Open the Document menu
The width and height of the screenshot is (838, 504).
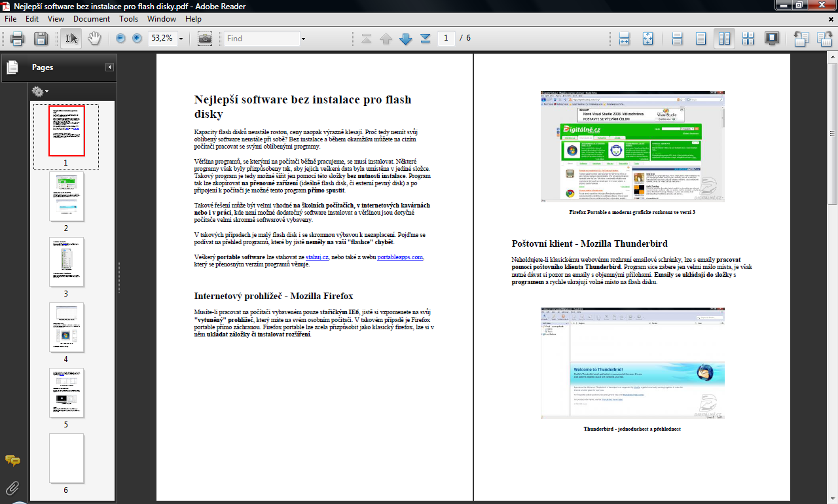point(92,19)
